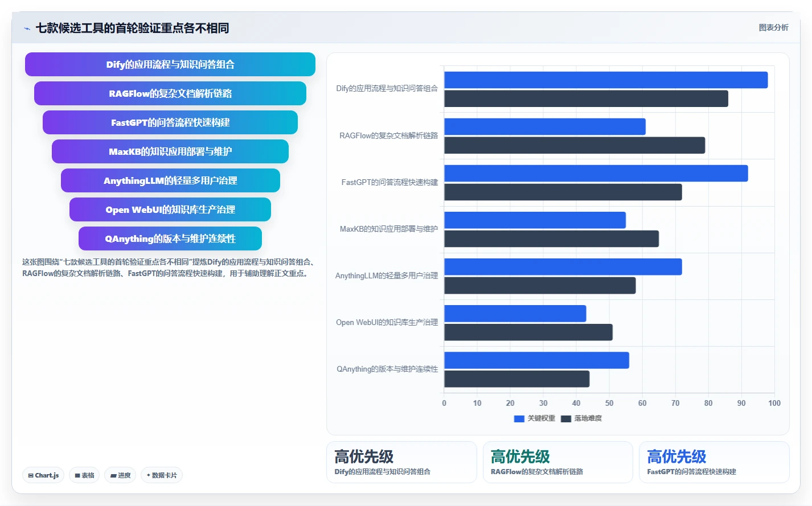812x506 pixels.
Task: Click the dark 落地难度 bar for QAnything
Action: pos(517,379)
